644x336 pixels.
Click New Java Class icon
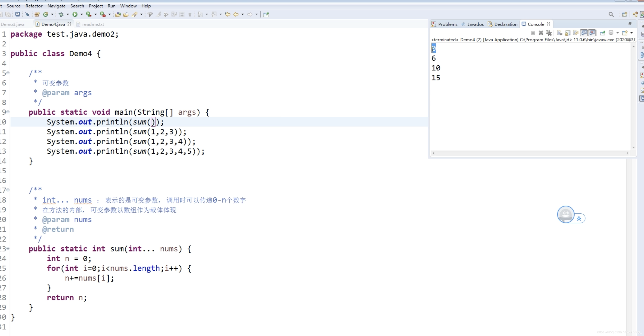pos(46,14)
